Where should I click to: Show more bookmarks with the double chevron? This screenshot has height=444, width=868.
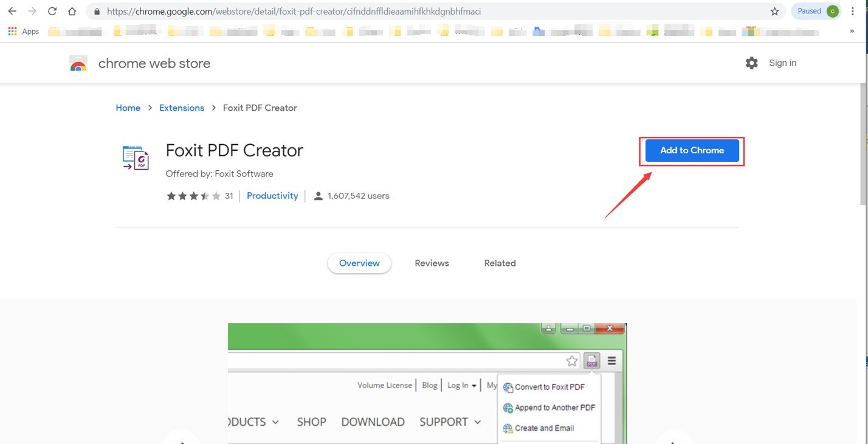[852, 31]
